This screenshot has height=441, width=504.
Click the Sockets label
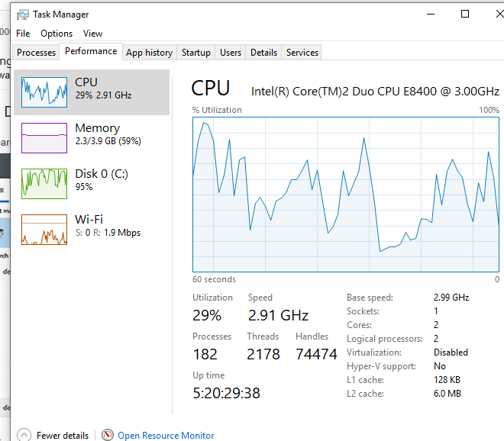(x=363, y=311)
